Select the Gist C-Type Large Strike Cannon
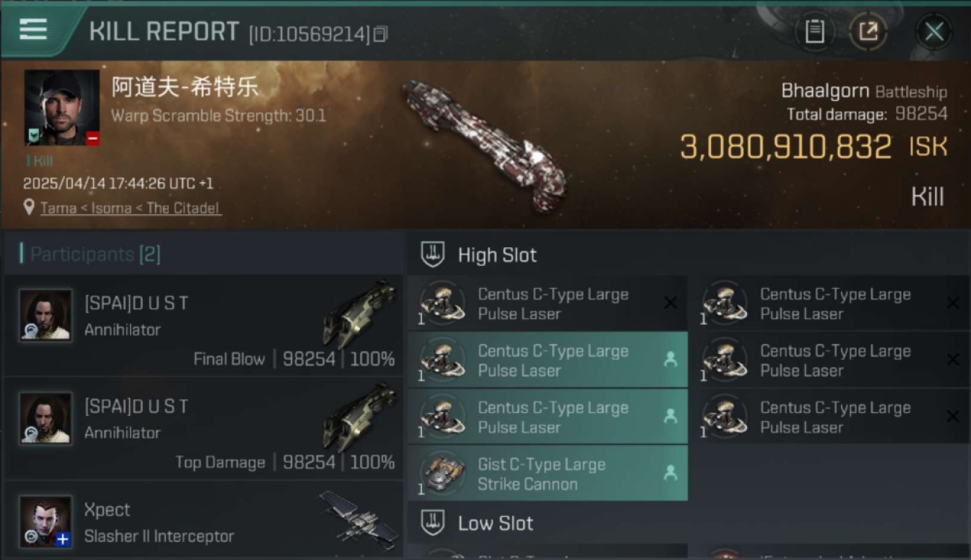The height and width of the screenshot is (560, 971). pos(547,473)
